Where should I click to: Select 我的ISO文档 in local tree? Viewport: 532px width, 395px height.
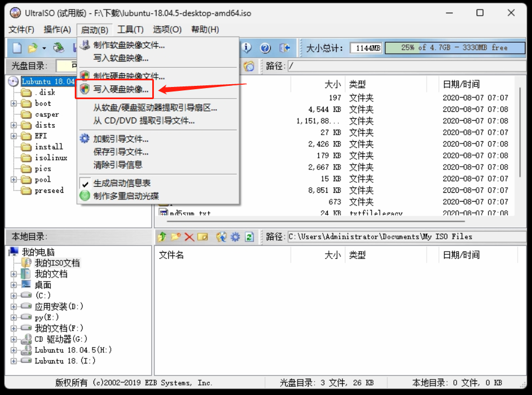click(58, 263)
